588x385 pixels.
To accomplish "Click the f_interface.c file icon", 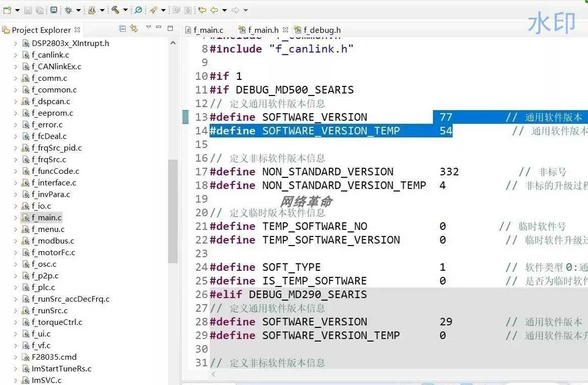I will (25, 183).
